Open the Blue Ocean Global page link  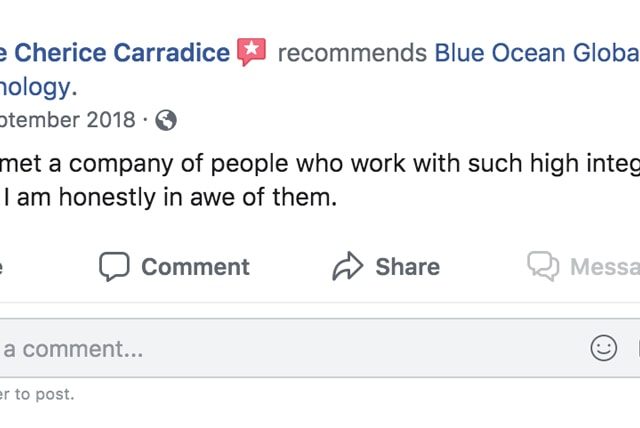point(536,52)
